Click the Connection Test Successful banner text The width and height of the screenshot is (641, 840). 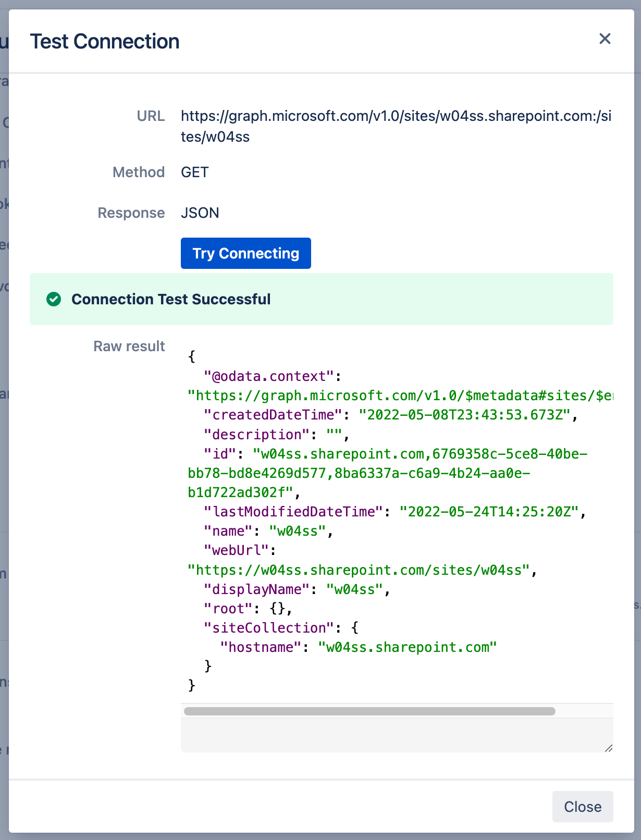coord(171,299)
